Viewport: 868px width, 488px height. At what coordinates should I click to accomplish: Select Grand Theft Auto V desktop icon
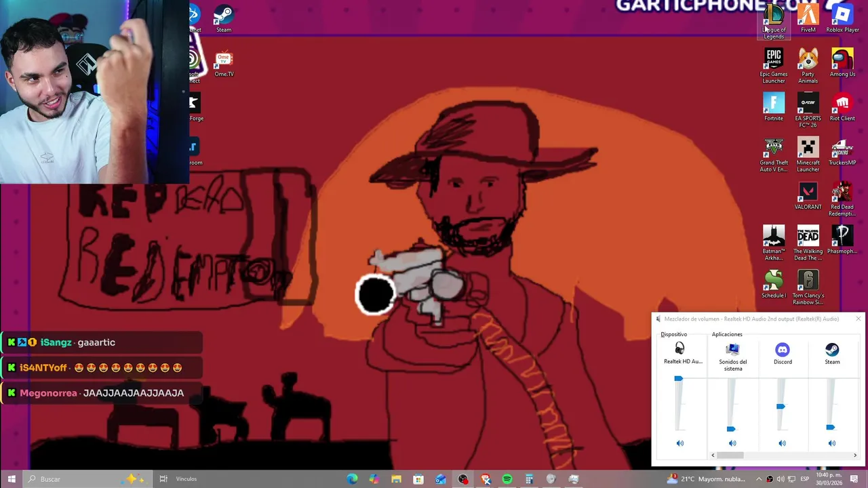[773, 155]
